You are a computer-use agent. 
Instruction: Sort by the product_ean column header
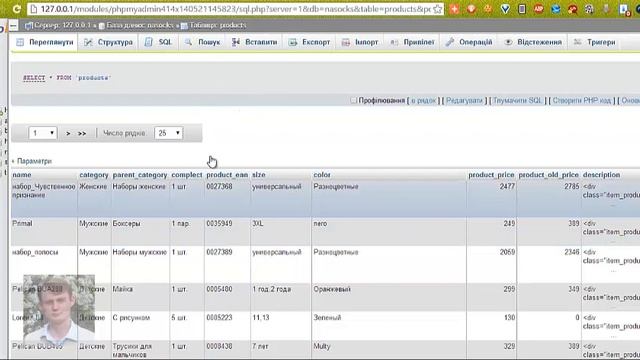click(227, 175)
